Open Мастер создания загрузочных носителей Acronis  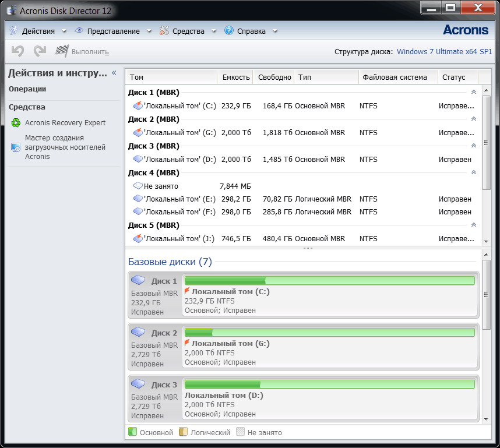pyautogui.click(x=65, y=147)
